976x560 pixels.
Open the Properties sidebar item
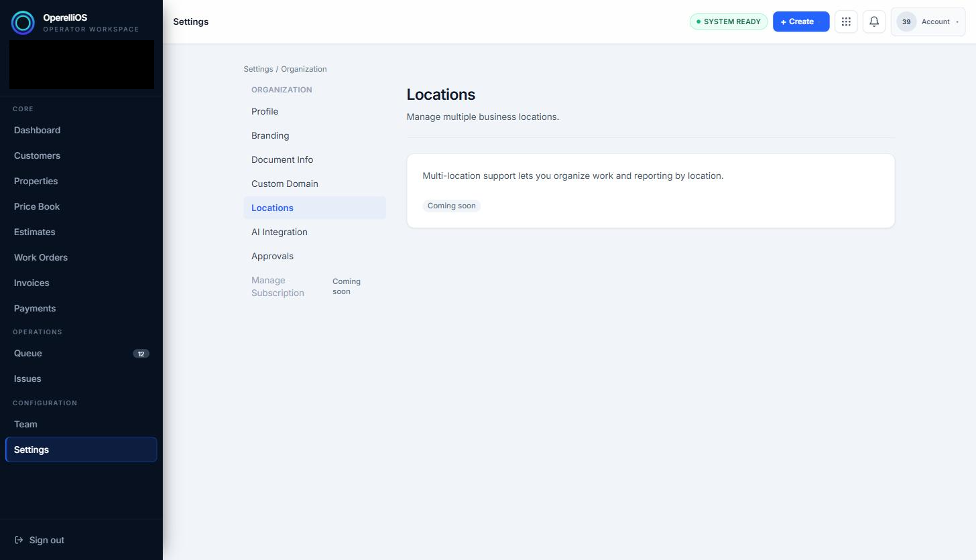point(81,181)
